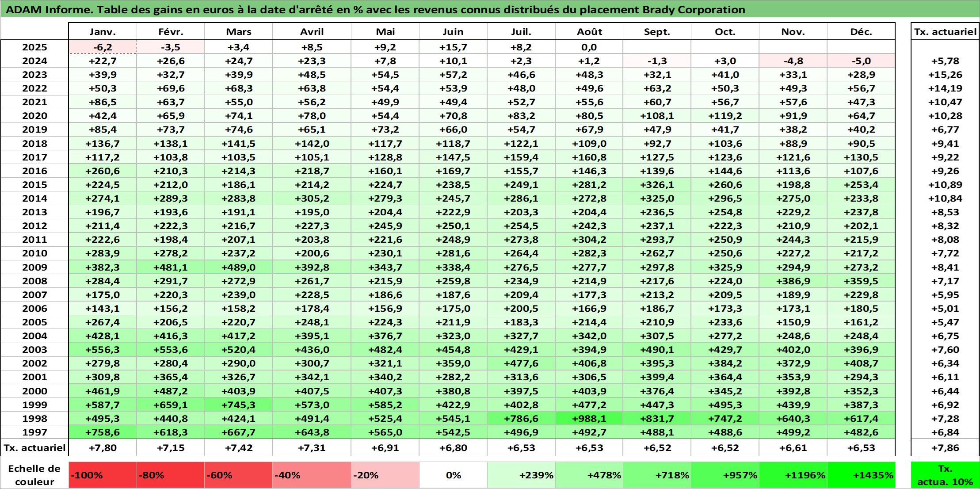Click the 0% white scale swatch
The width and height of the screenshot is (980, 489).
point(453,475)
